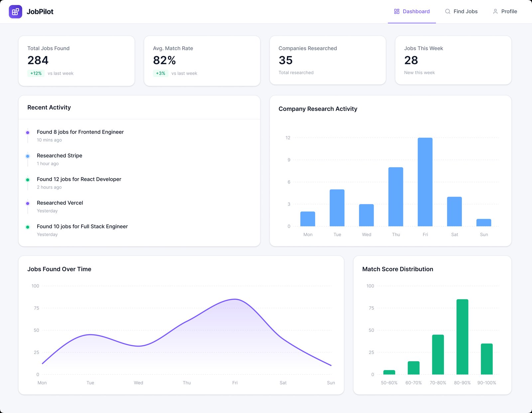532x413 pixels.
Task: Click the Thu bar in Company Research Activity
Action: [396, 197]
